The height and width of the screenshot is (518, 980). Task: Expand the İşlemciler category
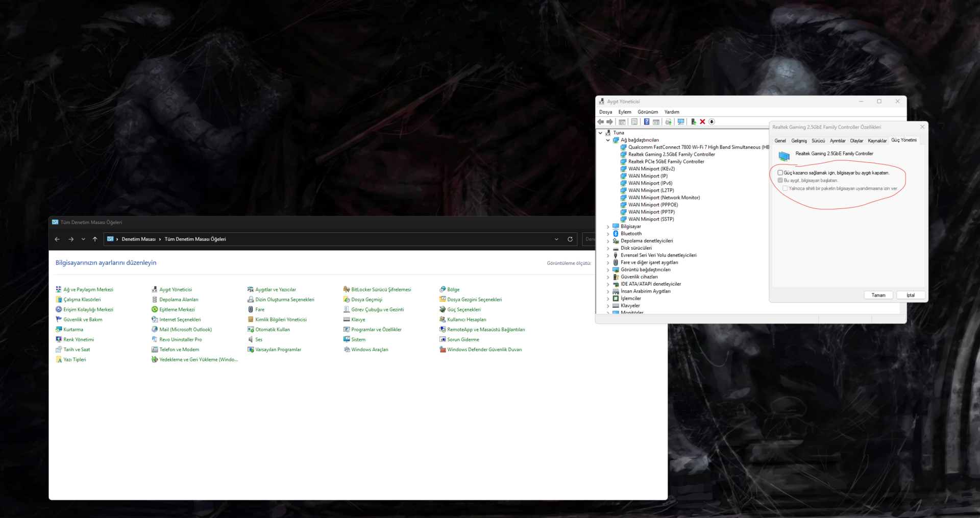point(608,299)
